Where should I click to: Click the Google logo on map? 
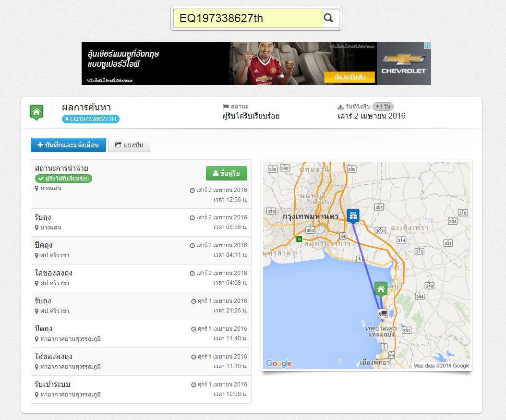coord(279,363)
